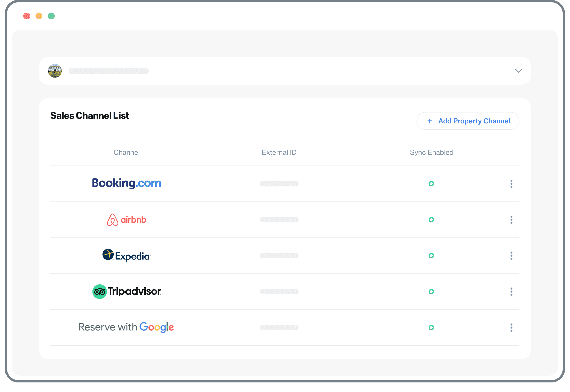The height and width of the screenshot is (392, 570).
Task: Click the External ID value for Tripadvisor
Action: [x=279, y=292]
